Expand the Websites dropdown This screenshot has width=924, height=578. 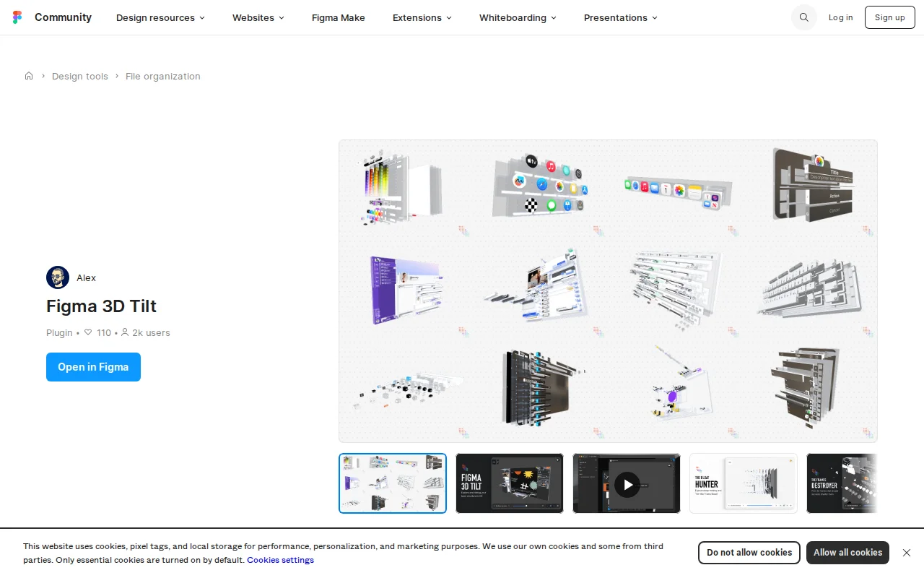[x=258, y=17]
